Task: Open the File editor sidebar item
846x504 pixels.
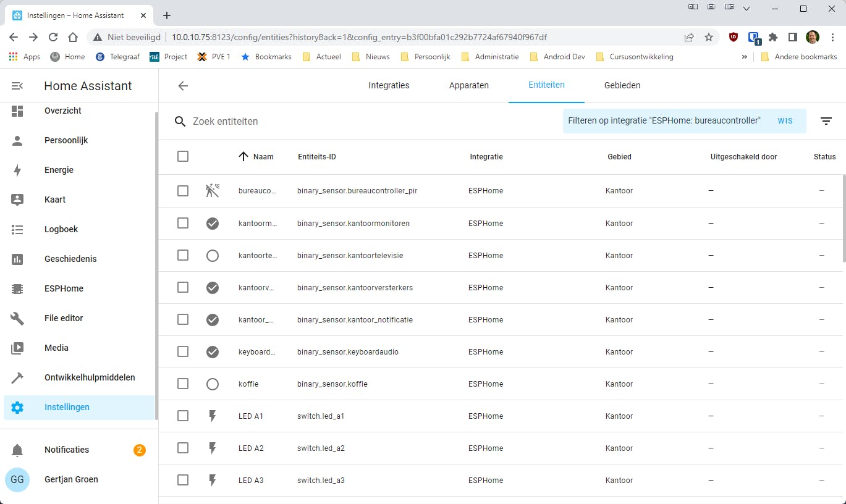Action: [64, 318]
